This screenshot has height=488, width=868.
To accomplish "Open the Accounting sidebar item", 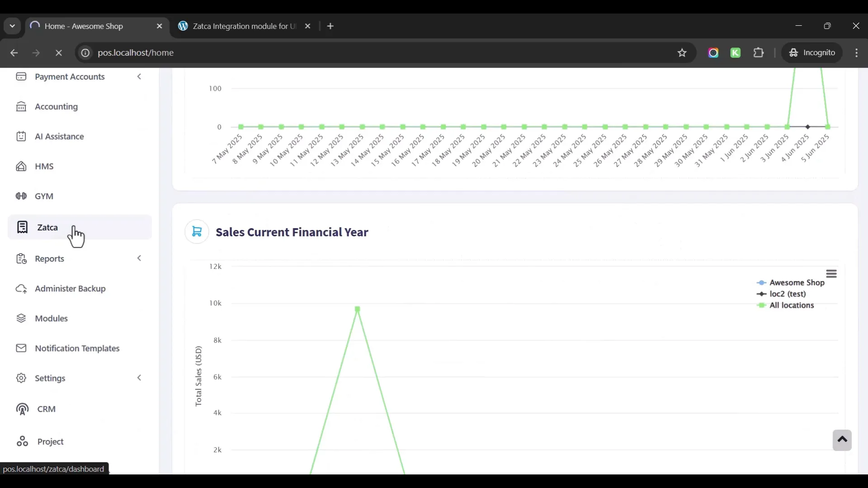I will [56, 107].
